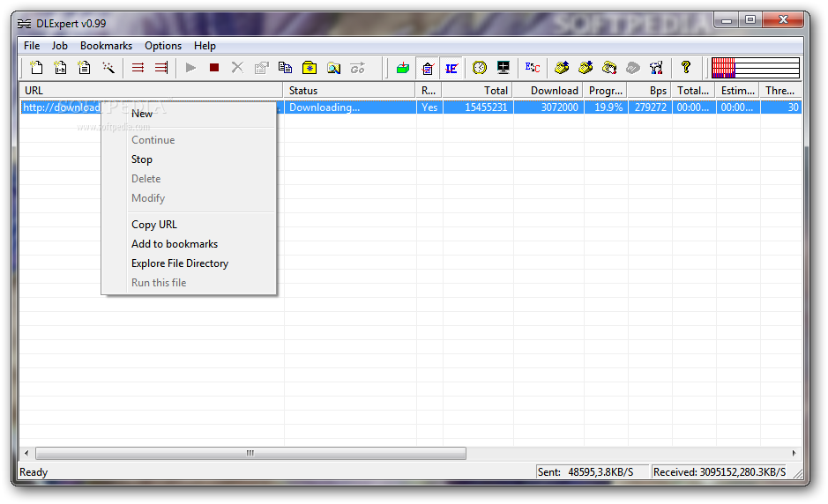The width and height of the screenshot is (828, 504).
Task: Click the first red lines toolbar icon
Action: coord(138,68)
